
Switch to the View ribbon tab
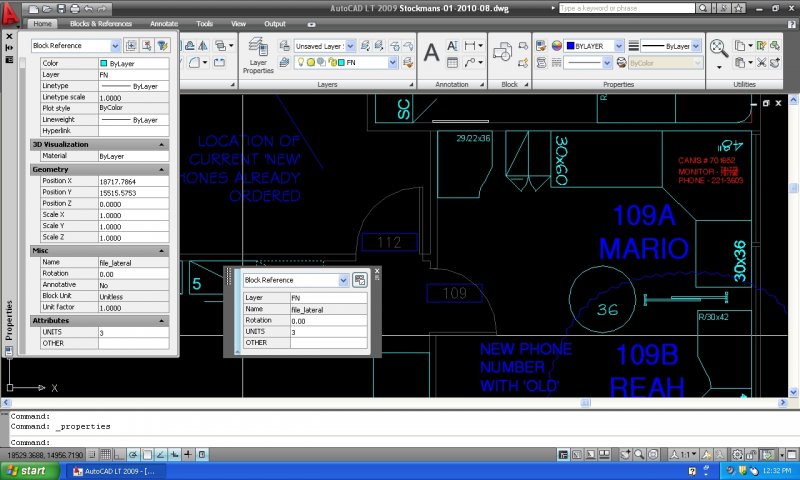[238, 23]
